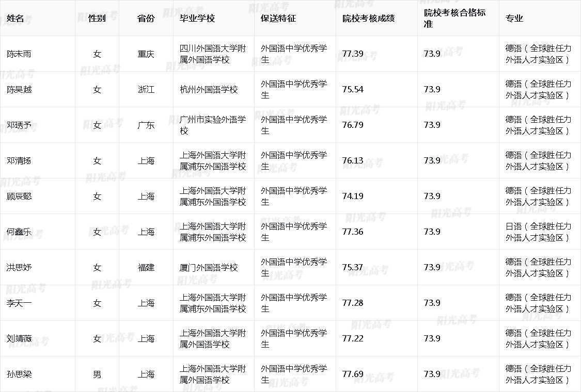Click school 杭州外国语学校
Image resolution: width=581 pixels, height=392 pixels.
(x=209, y=90)
